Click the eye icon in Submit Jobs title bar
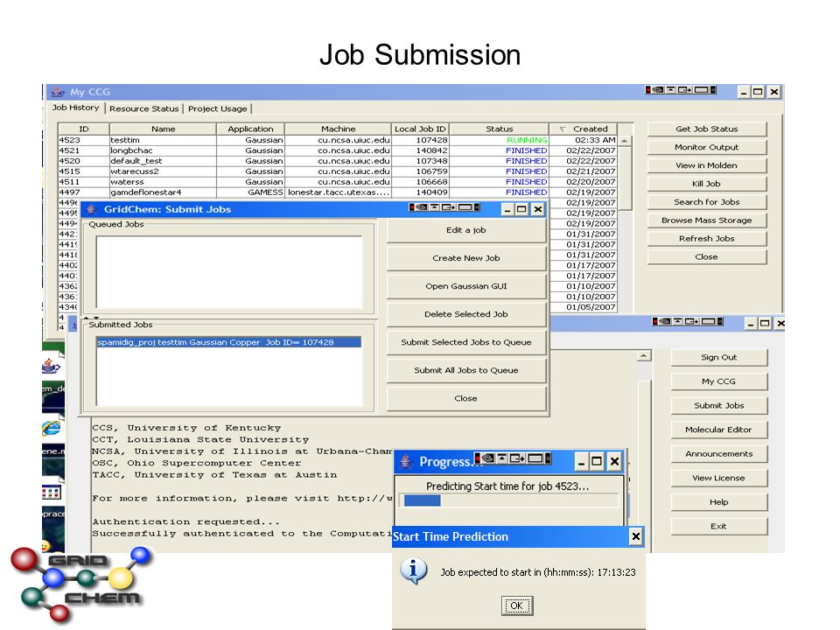The width and height of the screenshot is (840, 630). (x=422, y=207)
